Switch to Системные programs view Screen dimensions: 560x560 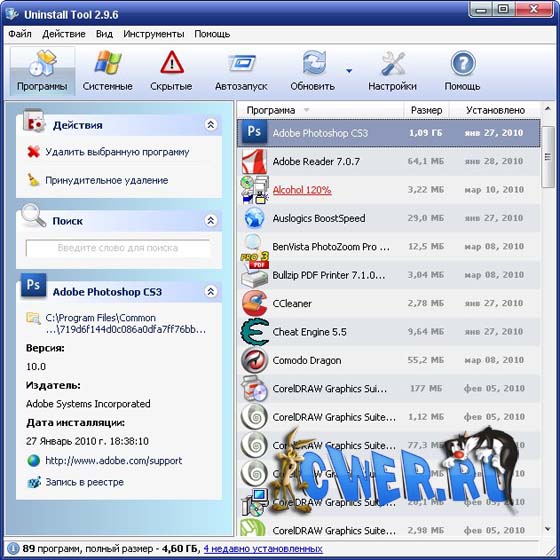[x=108, y=71]
